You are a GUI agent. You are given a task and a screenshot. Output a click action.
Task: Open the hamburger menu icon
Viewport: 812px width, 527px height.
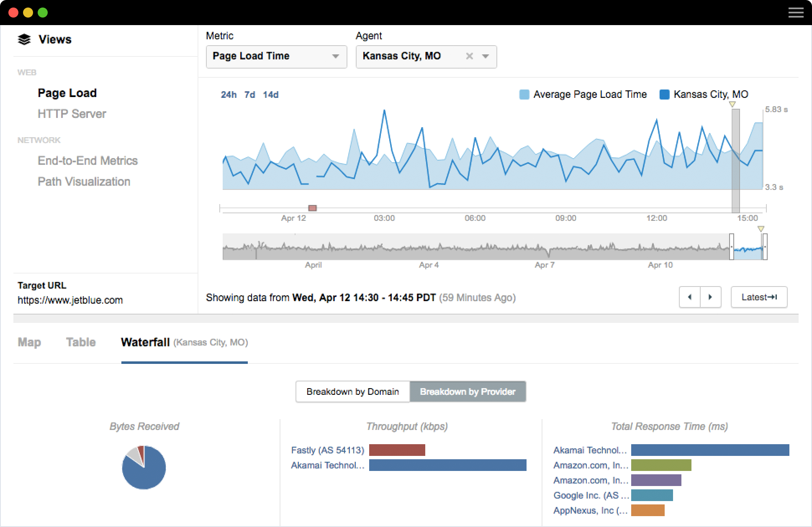click(x=796, y=13)
